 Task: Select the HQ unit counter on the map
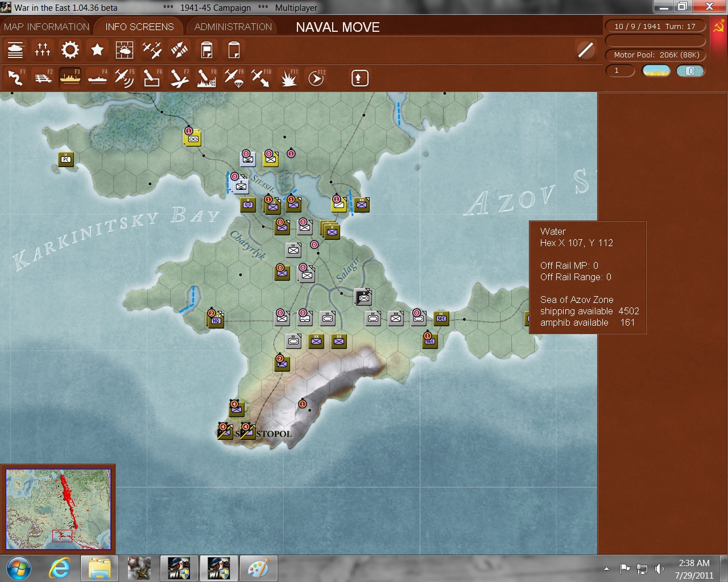[x=216, y=319]
